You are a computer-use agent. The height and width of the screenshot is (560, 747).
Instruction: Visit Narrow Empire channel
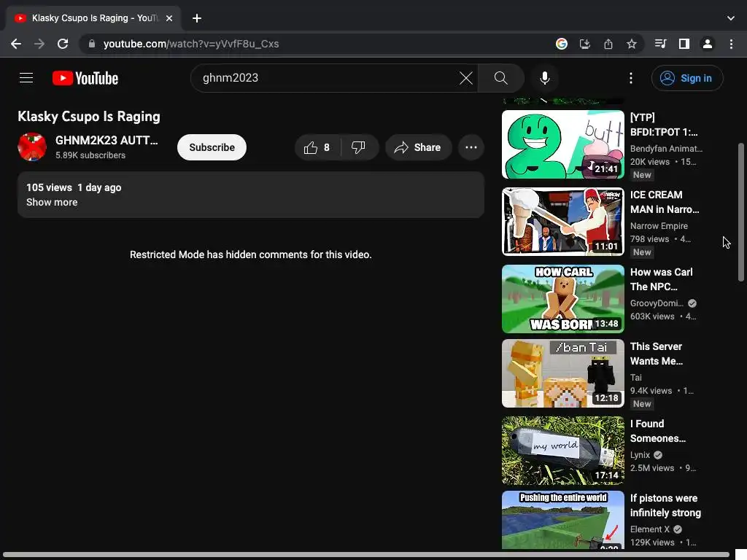coord(659,226)
